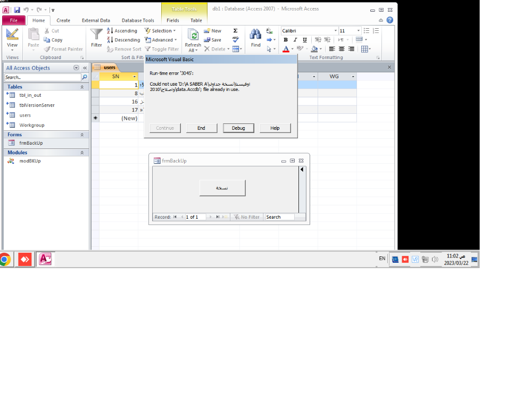Toggle Bold formatting
The image size is (532, 399).
pos(286,40)
